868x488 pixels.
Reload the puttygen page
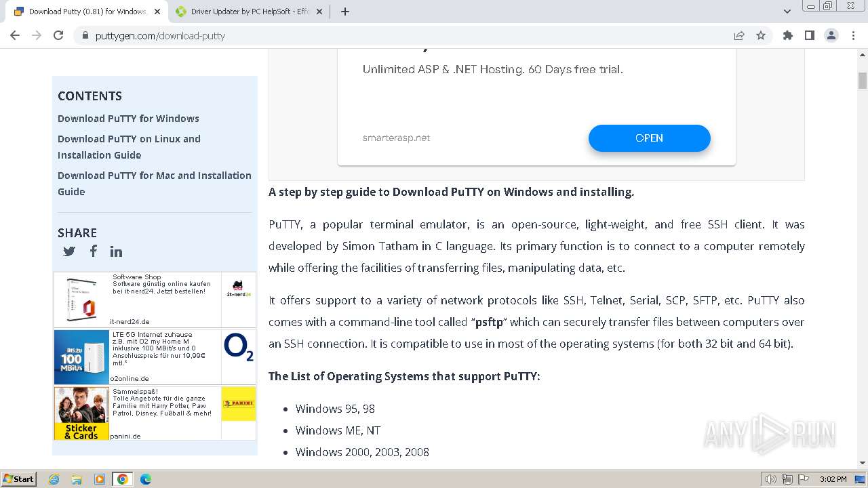[x=58, y=35]
